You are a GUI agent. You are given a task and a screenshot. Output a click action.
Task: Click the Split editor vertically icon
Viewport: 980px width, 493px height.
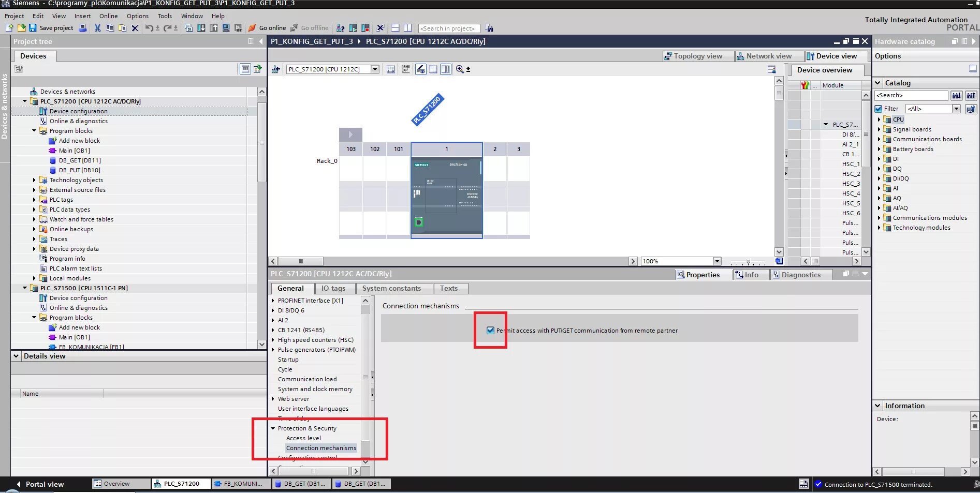coord(408,28)
